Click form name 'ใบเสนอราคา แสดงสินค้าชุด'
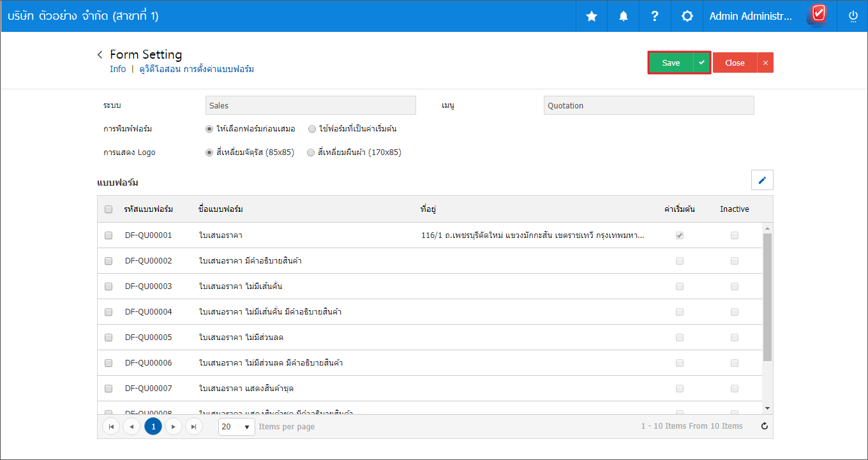 pyautogui.click(x=246, y=389)
